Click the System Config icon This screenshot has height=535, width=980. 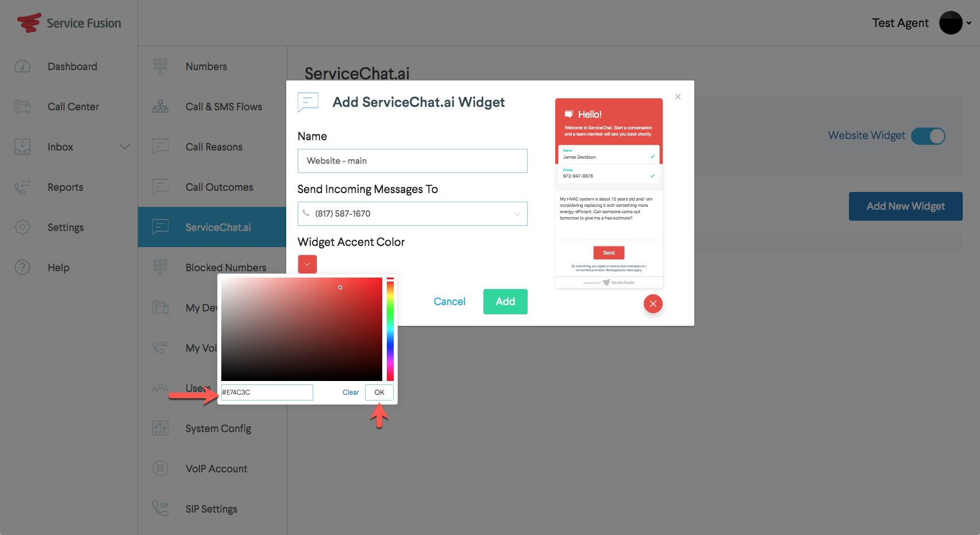tap(160, 429)
